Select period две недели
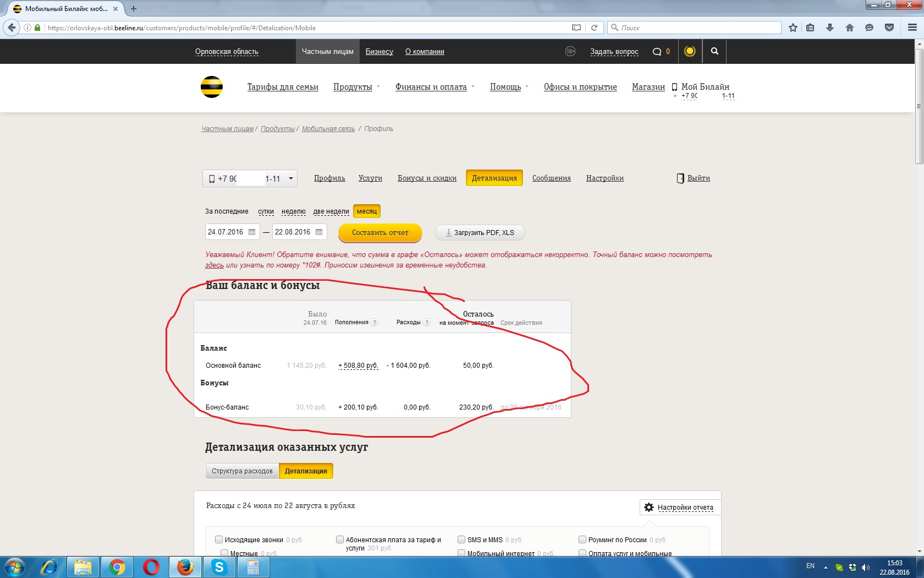924x578 pixels. (x=331, y=211)
